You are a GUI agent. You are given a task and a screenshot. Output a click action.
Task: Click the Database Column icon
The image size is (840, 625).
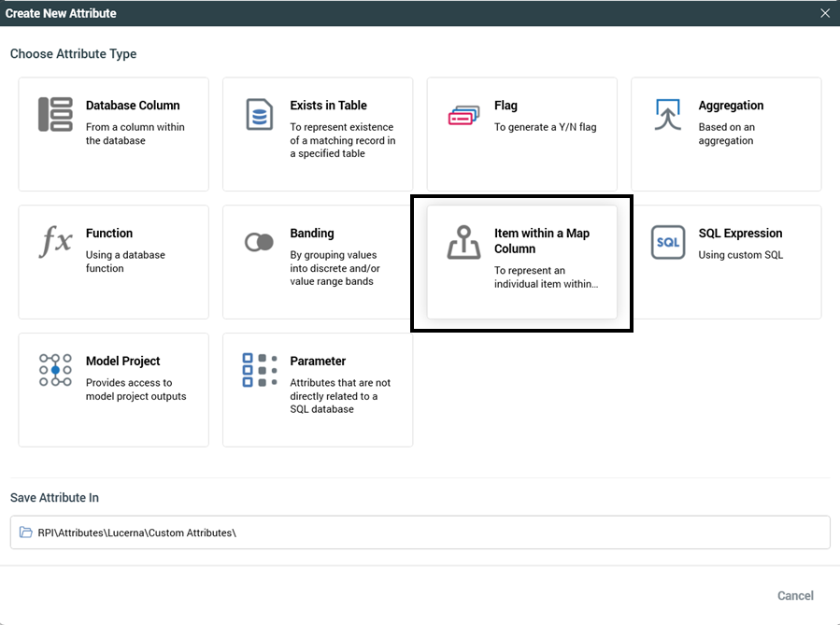pyautogui.click(x=55, y=114)
